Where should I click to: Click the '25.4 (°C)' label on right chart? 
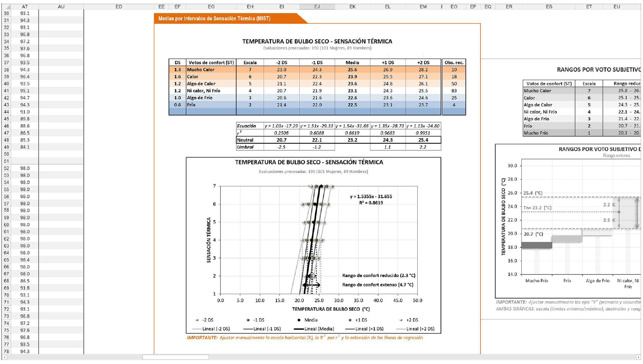(x=533, y=193)
